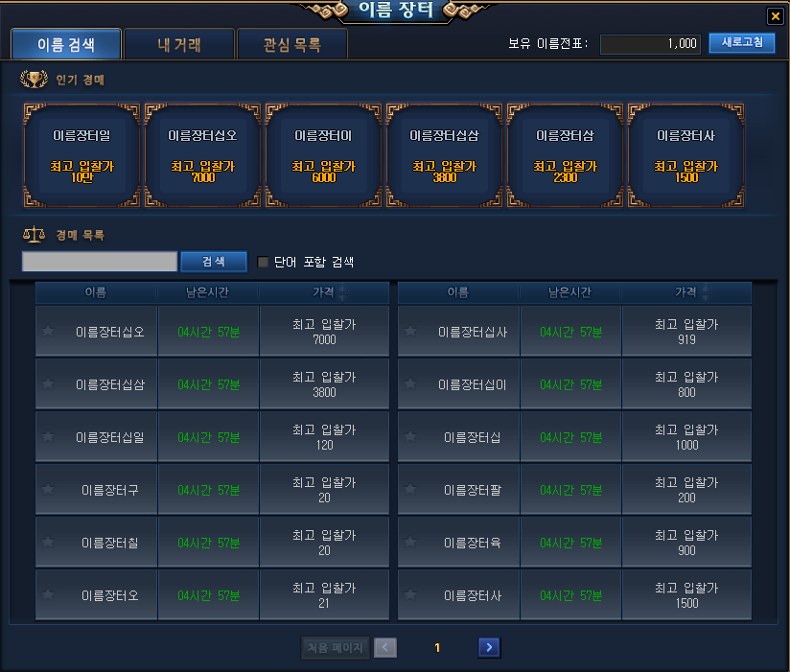This screenshot has height=672, width=790.
Task: Mark 이름장터십삼 row with the favorite star
Action: (x=48, y=383)
